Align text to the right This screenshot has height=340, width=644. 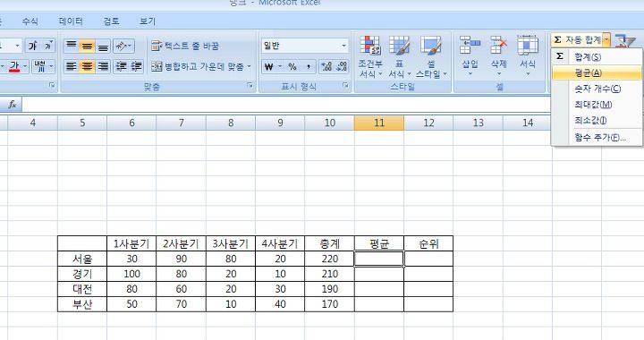click(x=103, y=66)
